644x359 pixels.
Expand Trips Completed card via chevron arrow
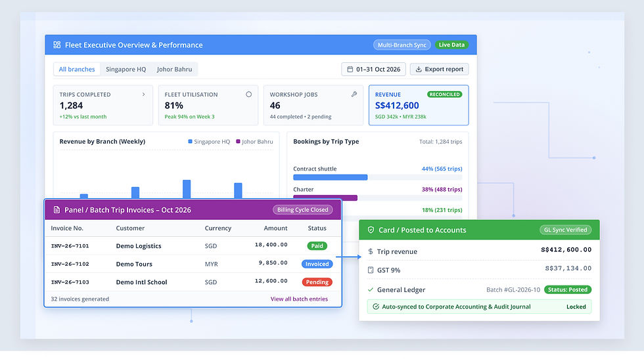[143, 95]
